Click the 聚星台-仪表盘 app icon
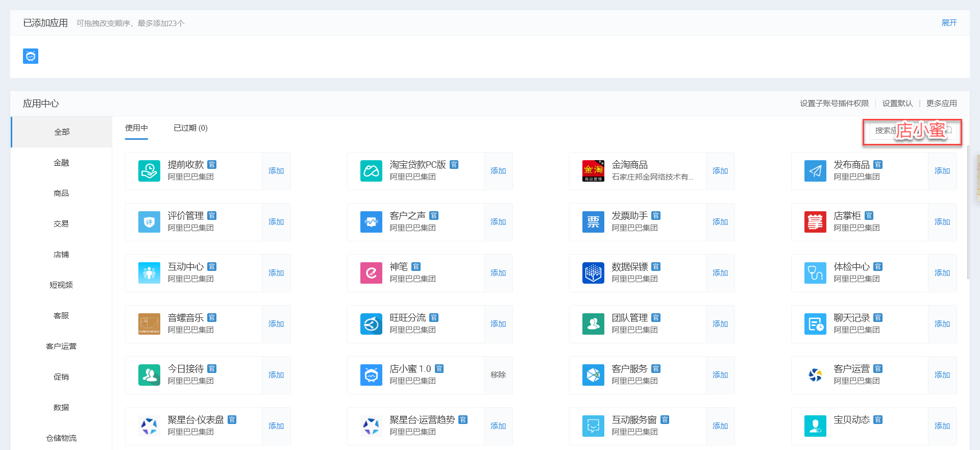Viewport: 980px width, 450px height. point(149,426)
